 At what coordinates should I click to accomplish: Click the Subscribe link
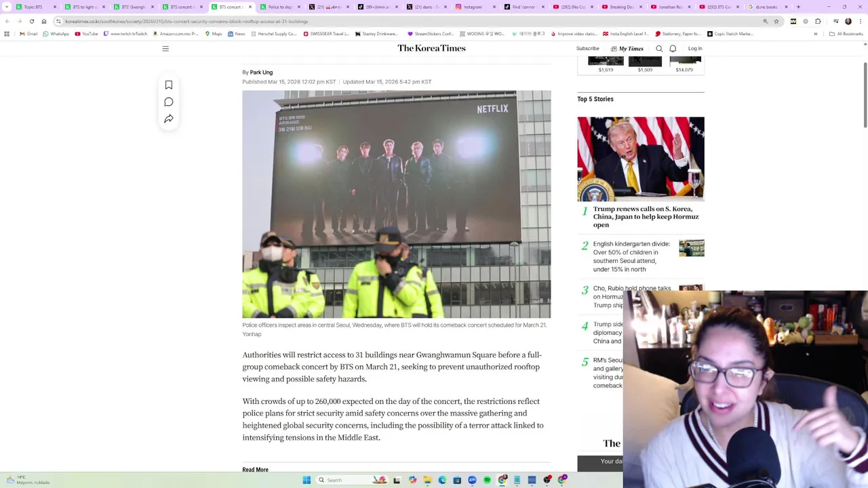coord(588,49)
